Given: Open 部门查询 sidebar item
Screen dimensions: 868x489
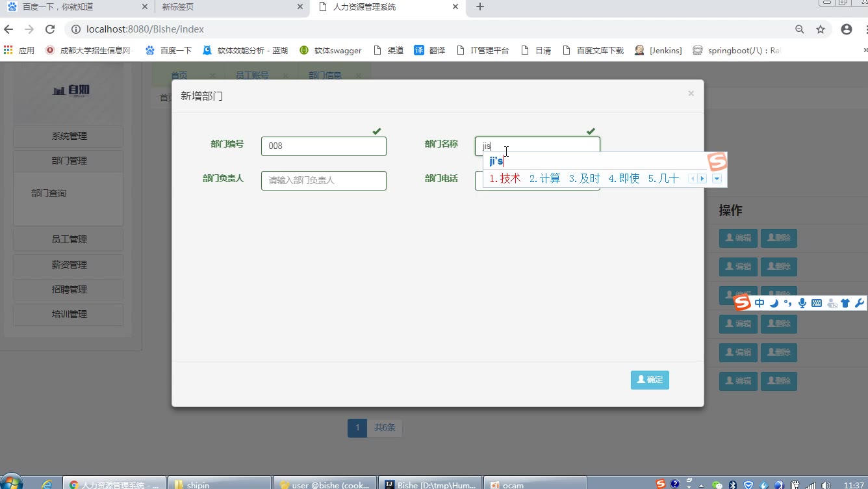Looking at the screenshot, I should coord(49,193).
